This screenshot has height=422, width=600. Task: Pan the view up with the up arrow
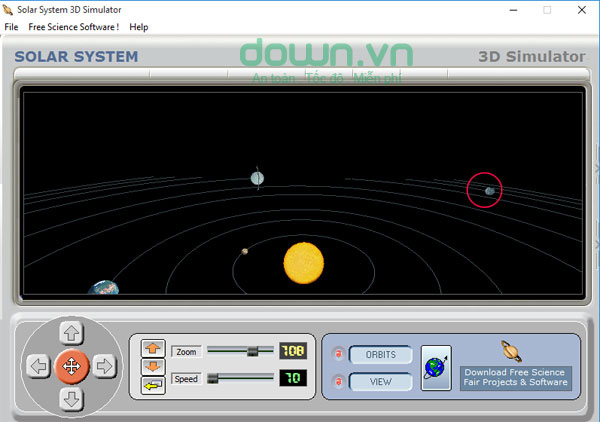[x=72, y=333]
